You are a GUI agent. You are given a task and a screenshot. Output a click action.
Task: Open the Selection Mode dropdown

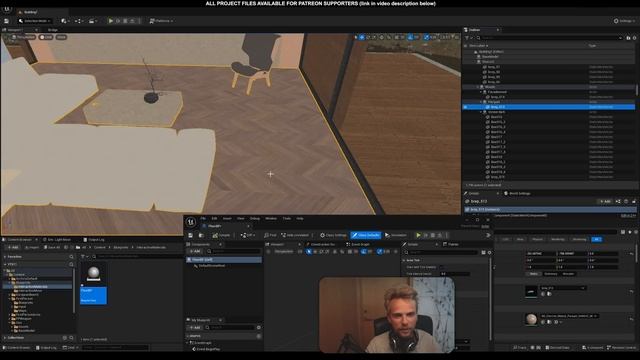(x=35, y=21)
